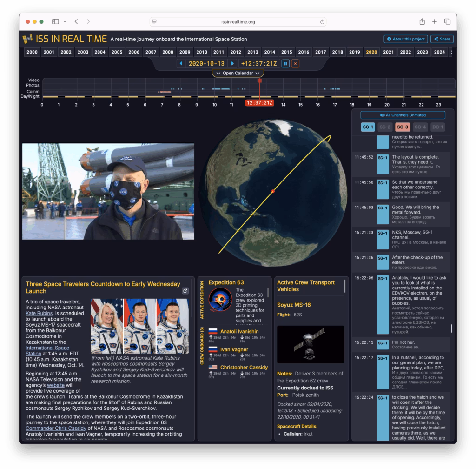Expand the Open Calendar dropdown
This screenshot has height=469, width=476.
(238, 73)
